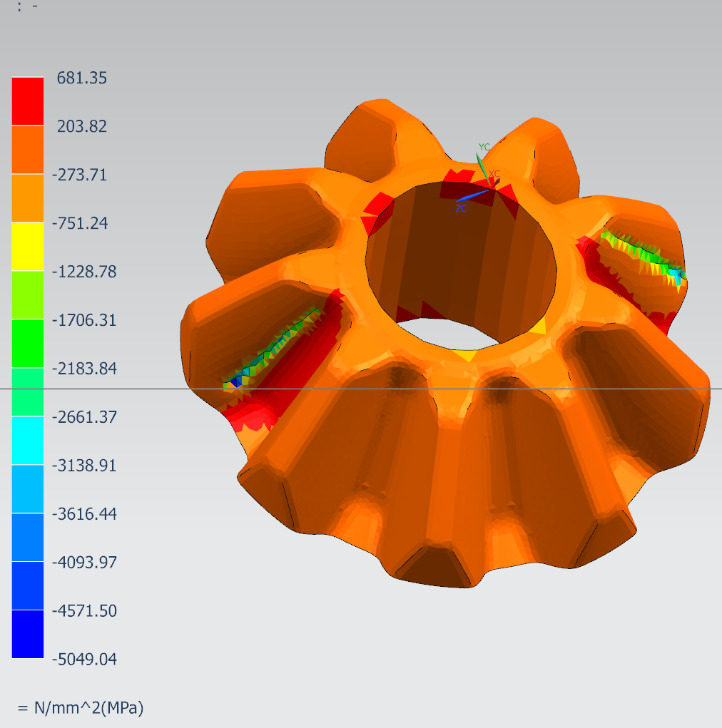Select the legend value -4093.97
This screenshot has height=728, width=722.
coord(84,562)
